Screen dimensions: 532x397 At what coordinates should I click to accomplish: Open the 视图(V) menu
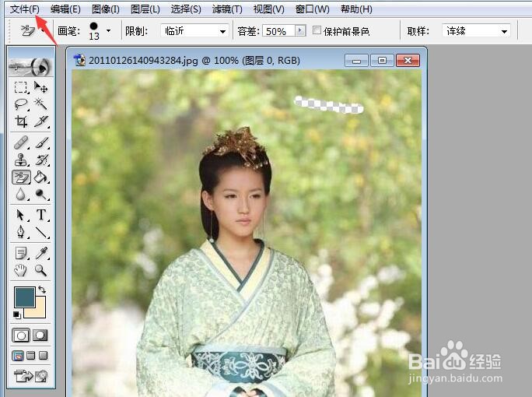[x=268, y=9]
